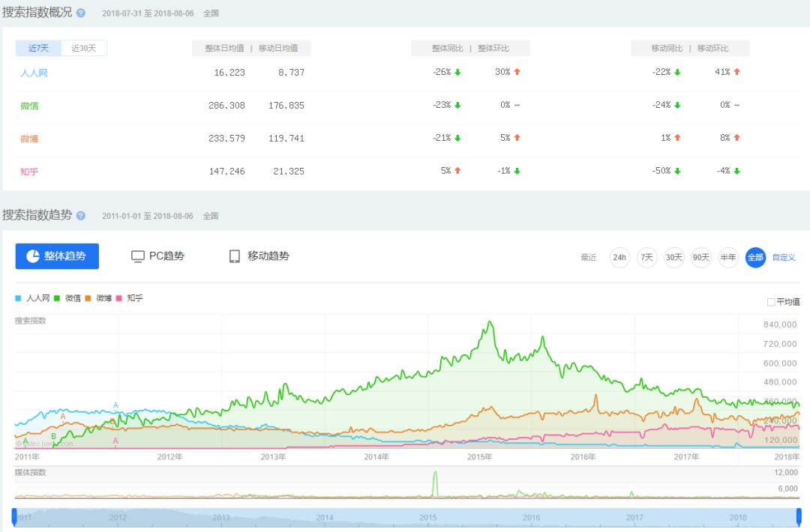Click the left timeline range handle

[x=13, y=517]
